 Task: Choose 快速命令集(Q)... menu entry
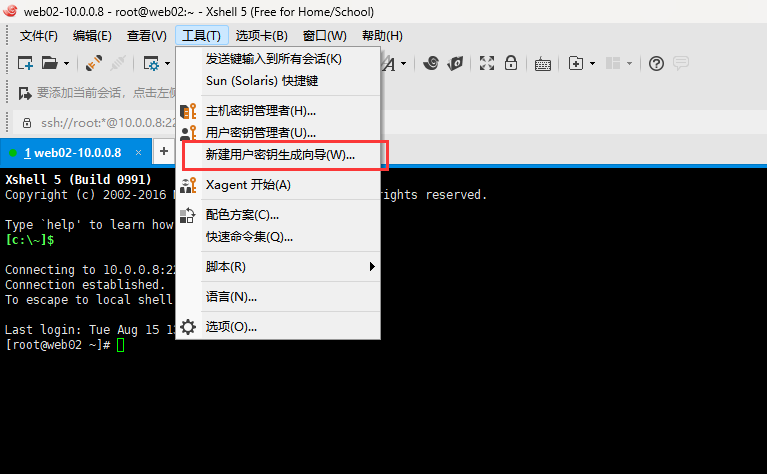tap(278, 237)
